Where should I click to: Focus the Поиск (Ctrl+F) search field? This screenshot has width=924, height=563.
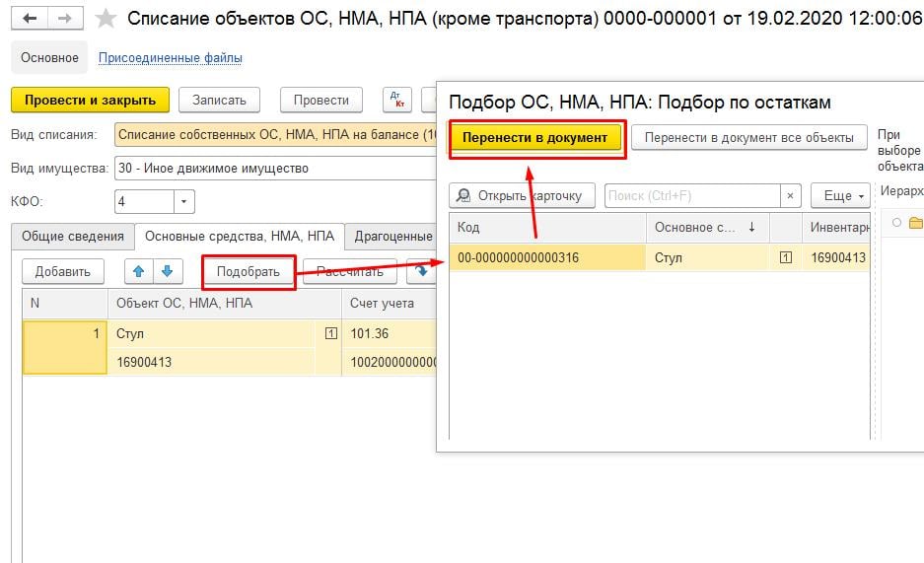point(692,195)
